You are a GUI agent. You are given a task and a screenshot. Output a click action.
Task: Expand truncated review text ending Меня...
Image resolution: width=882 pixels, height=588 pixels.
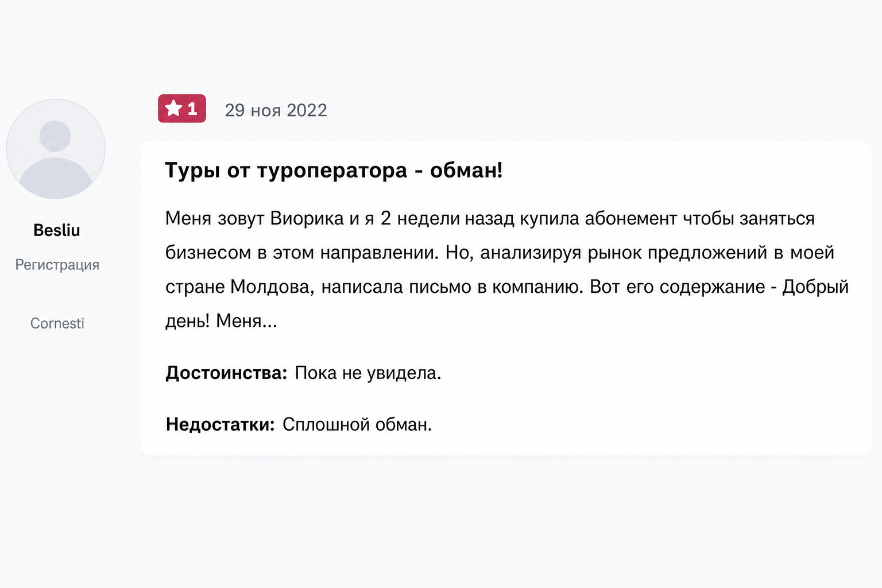tap(247, 321)
